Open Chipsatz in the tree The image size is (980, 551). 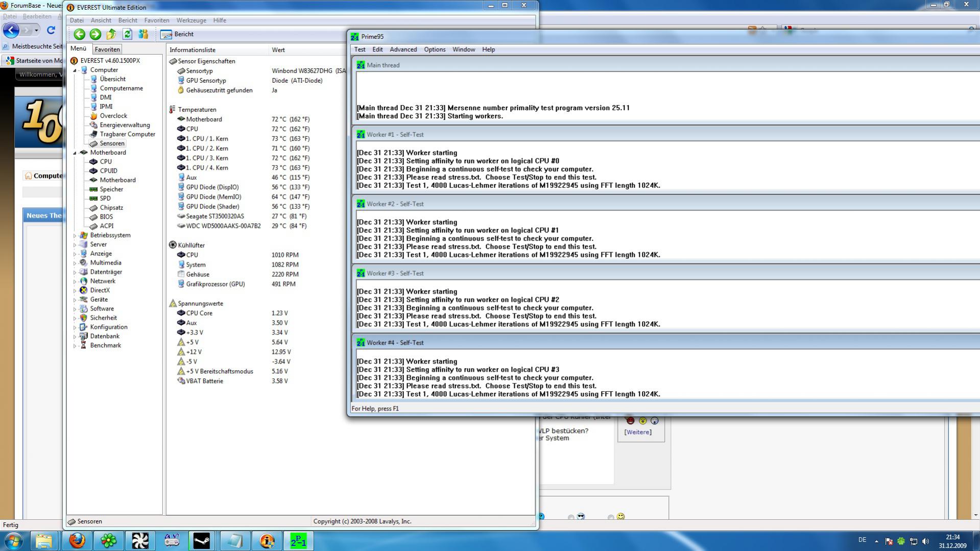point(111,208)
